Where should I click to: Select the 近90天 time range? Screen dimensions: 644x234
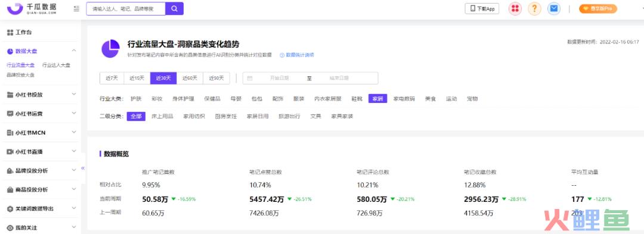pos(216,78)
